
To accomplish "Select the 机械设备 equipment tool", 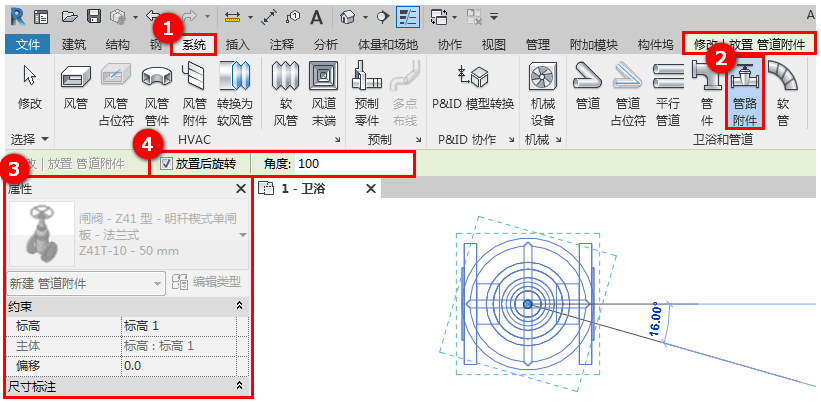I will click(543, 94).
